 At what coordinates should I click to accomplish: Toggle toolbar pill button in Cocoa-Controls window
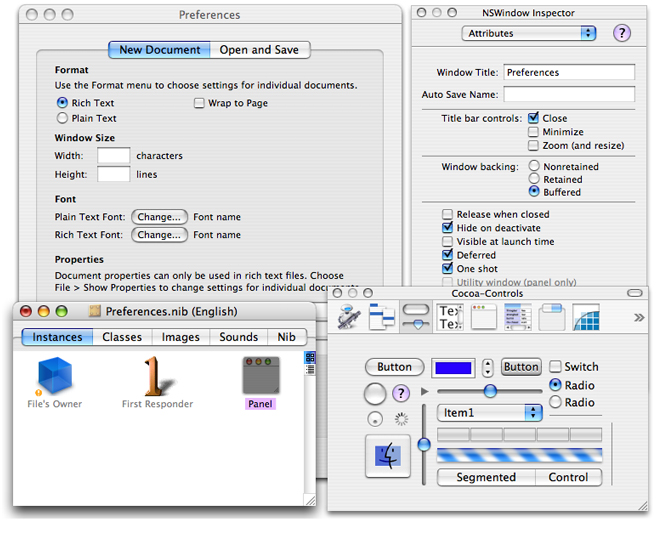(x=634, y=293)
